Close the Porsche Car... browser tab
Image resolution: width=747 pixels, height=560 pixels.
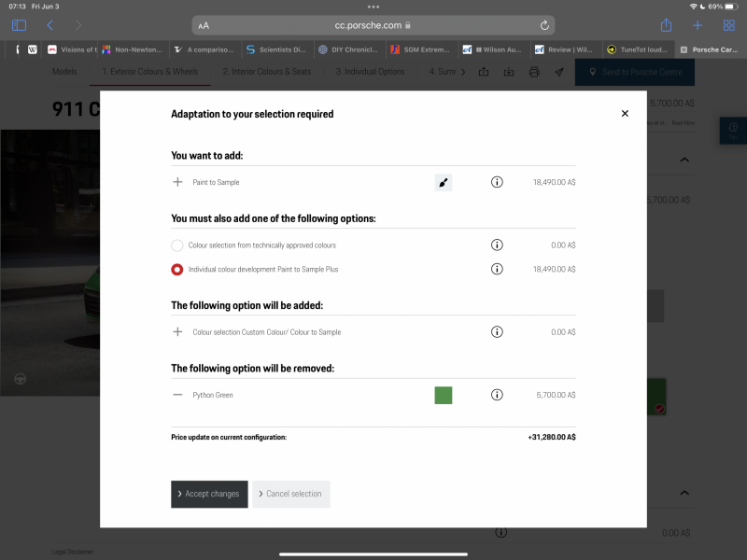pos(684,49)
